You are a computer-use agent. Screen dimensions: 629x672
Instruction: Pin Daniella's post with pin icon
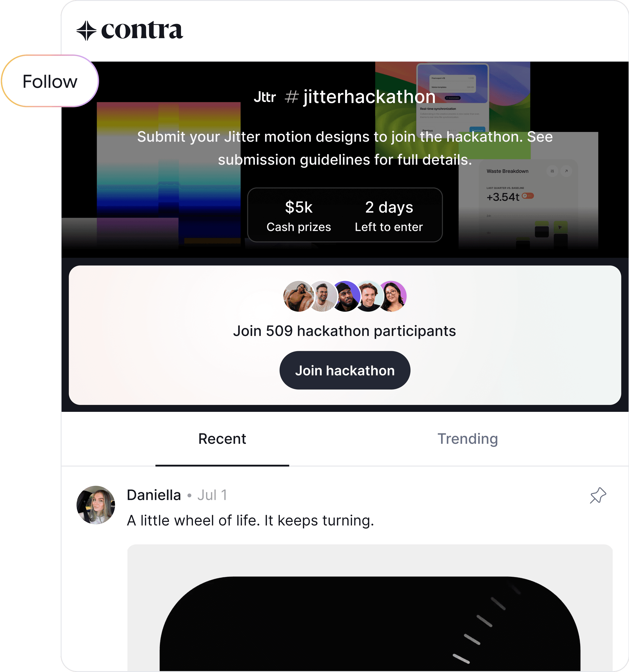pyautogui.click(x=598, y=495)
